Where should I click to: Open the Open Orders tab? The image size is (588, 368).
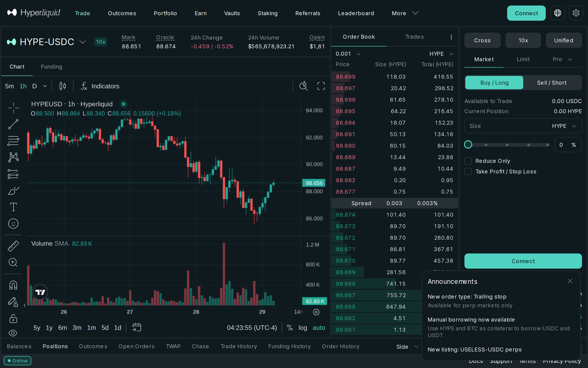(x=137, y=346)
